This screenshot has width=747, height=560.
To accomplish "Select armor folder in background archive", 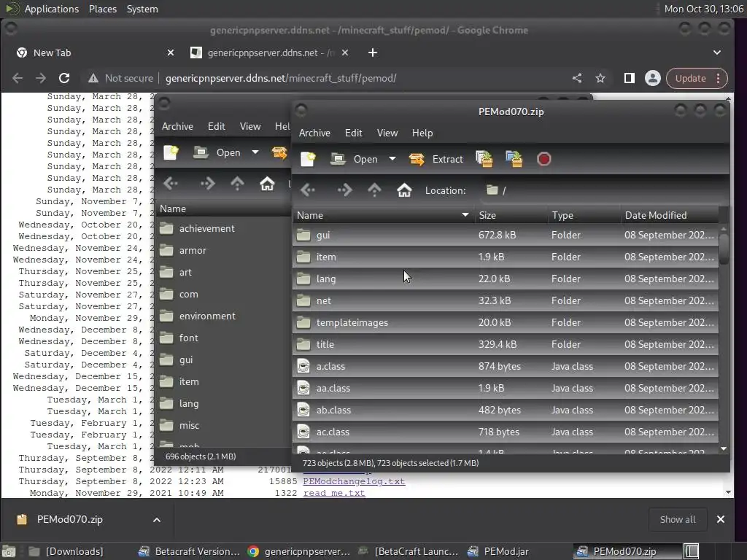I will pos(223,251).
